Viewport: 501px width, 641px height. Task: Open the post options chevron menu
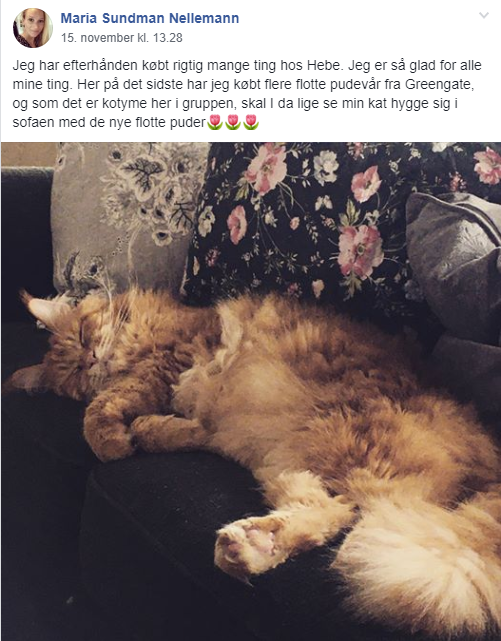484,16
